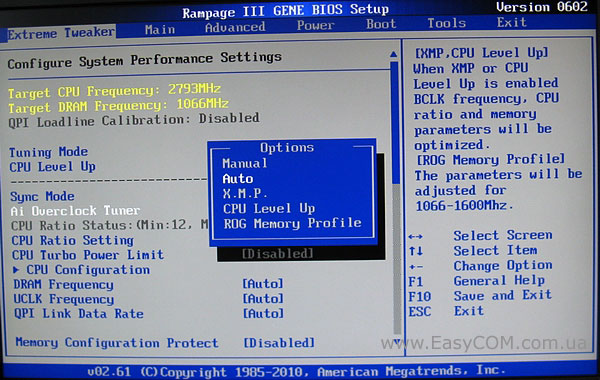
Task: Open the Power tab
Action: tap(316, 25)
